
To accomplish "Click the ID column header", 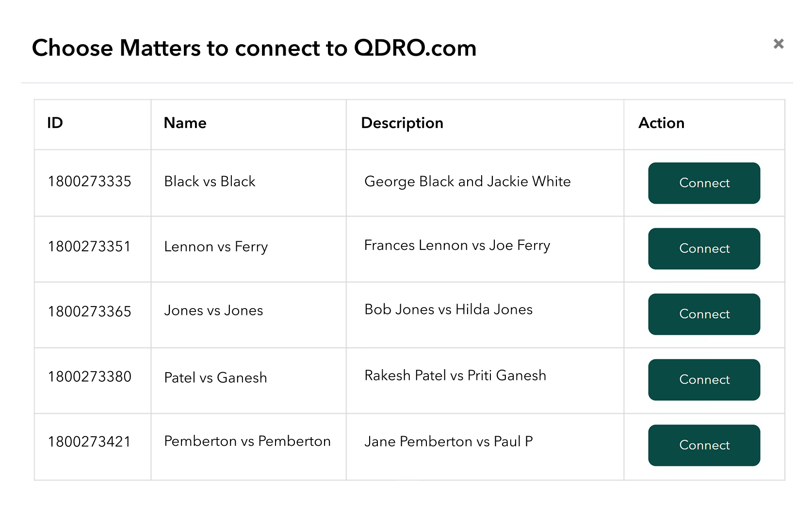I will coord(55,123).
